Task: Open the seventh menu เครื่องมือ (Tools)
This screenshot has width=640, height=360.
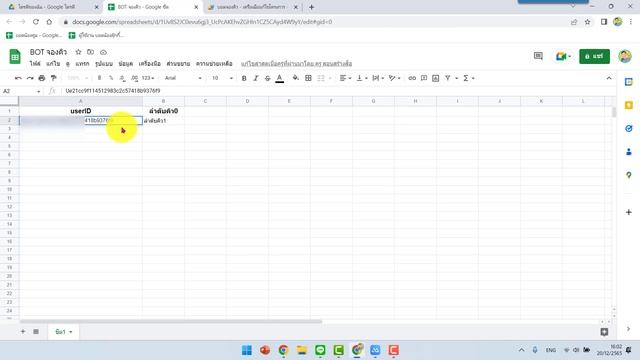Action: (x=149, y=64)
